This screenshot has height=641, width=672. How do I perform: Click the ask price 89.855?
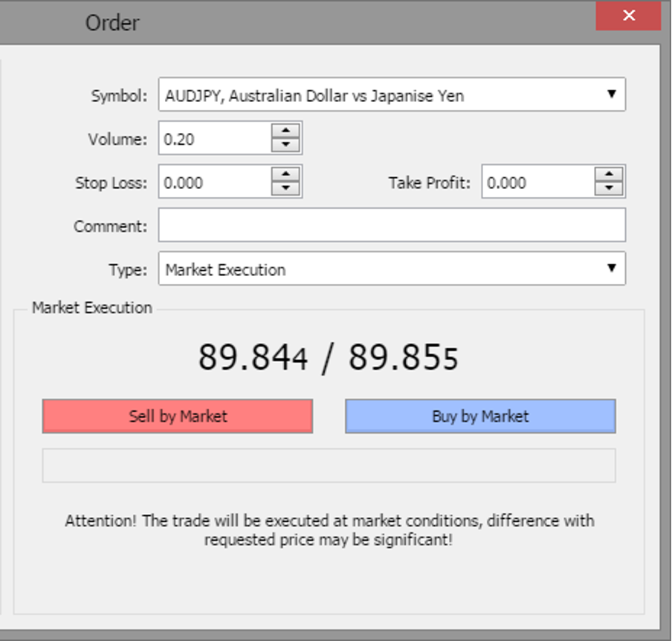click(x=404, y=358)
